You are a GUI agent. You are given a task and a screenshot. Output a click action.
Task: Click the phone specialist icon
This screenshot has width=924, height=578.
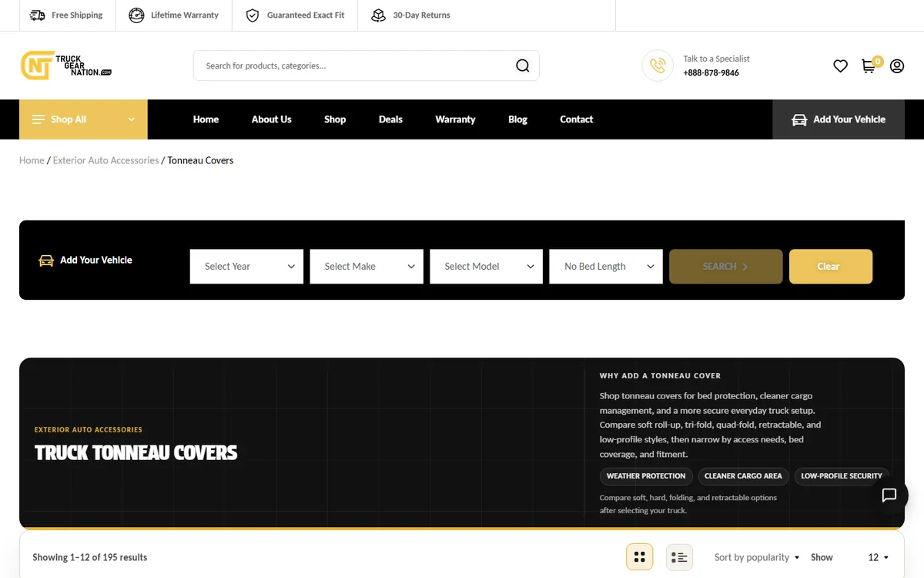[x=658, y=66]
